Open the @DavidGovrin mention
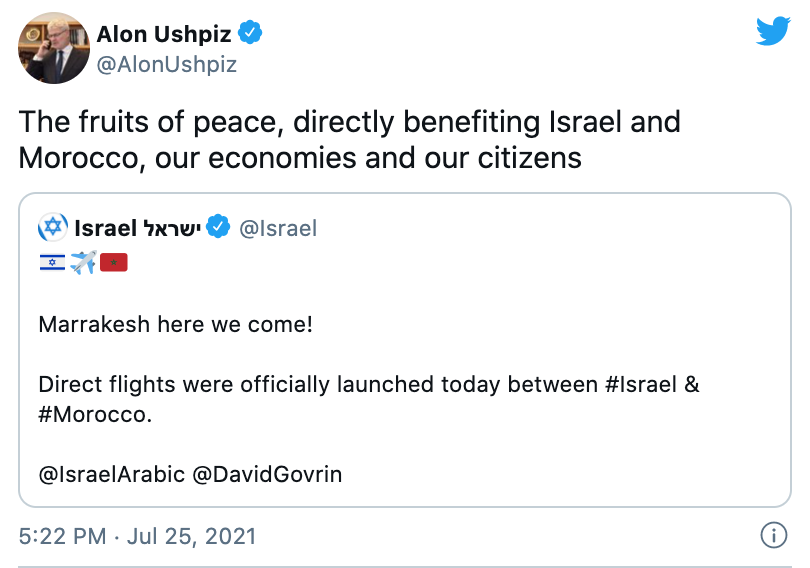Image resolution: width=810 pixels, height=568 pixels. point(267,474)
